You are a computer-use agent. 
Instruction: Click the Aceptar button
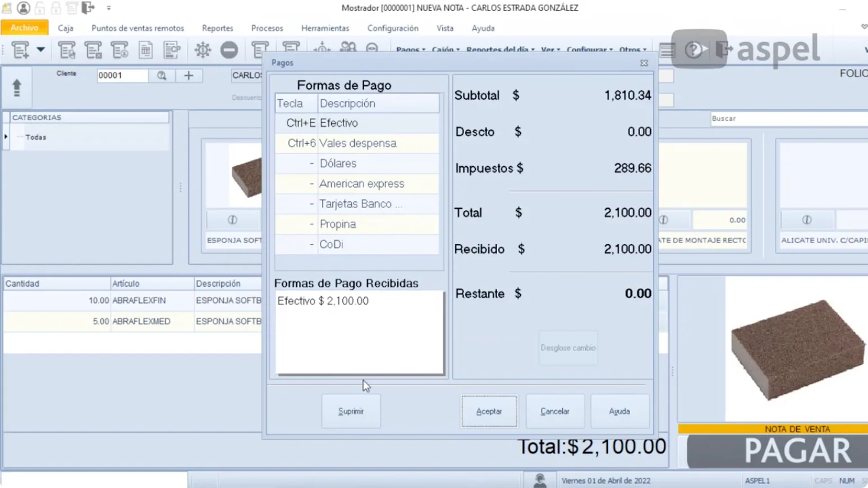489,411
